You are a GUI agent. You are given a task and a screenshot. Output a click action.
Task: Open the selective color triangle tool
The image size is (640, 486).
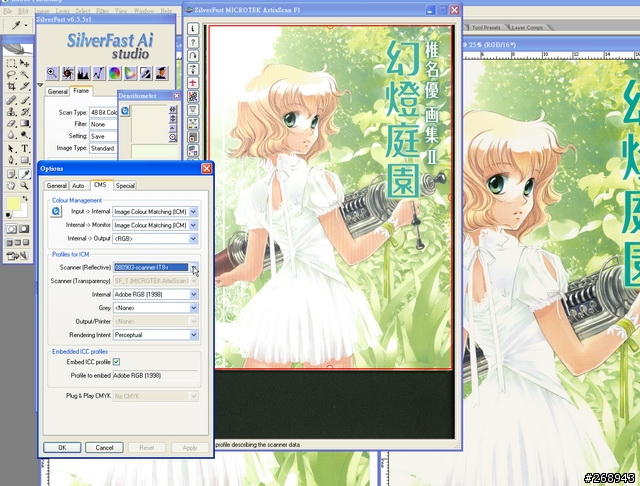click(130, 73)
